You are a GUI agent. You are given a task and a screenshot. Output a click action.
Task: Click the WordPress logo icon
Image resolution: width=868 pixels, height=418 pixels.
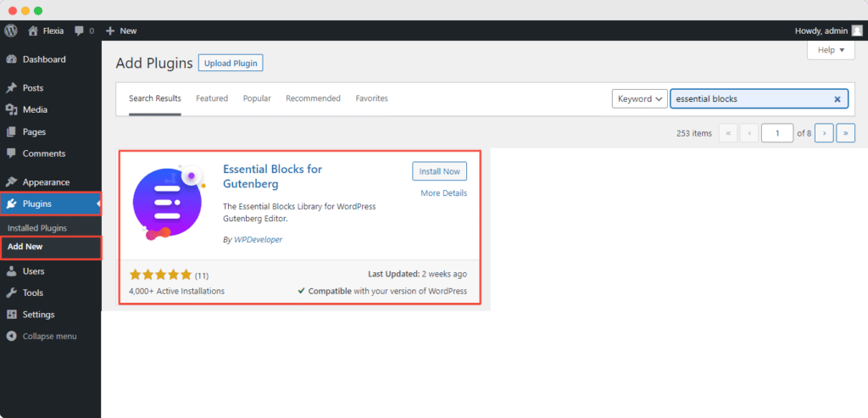tap(11, 31)
